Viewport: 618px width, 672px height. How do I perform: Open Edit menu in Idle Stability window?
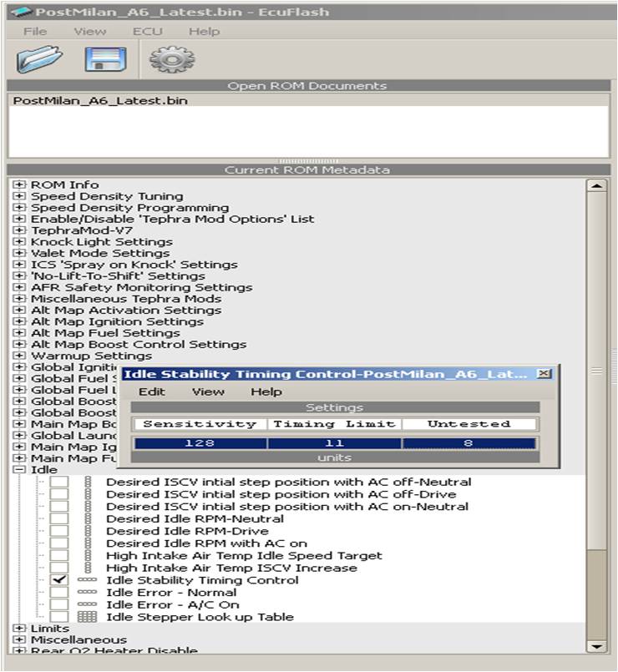coord(152,392)
